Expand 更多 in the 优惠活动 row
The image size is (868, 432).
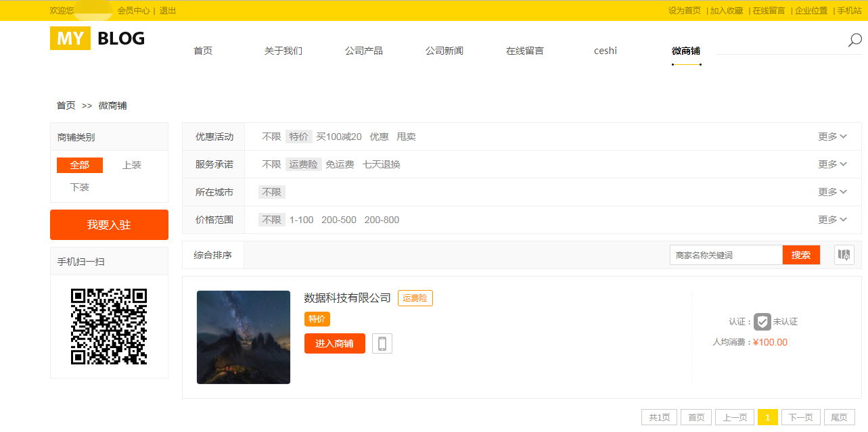pos(832,137)
